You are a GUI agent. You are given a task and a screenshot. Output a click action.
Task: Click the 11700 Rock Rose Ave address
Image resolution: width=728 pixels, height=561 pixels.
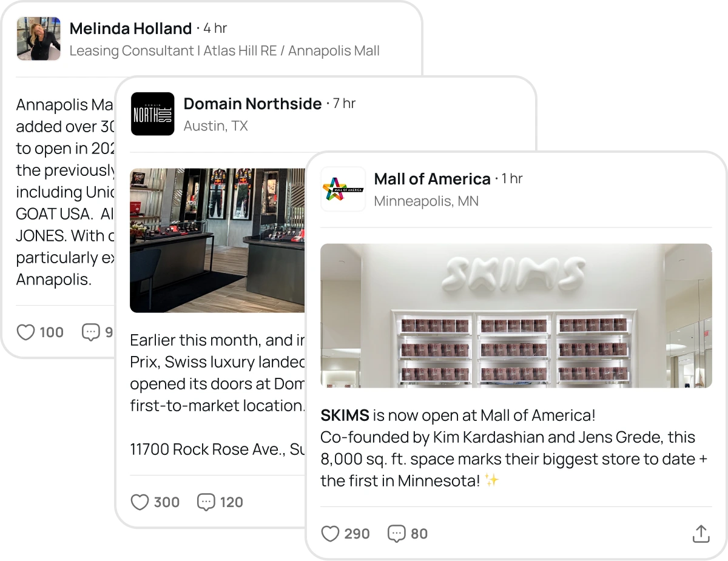click(218, 449)
